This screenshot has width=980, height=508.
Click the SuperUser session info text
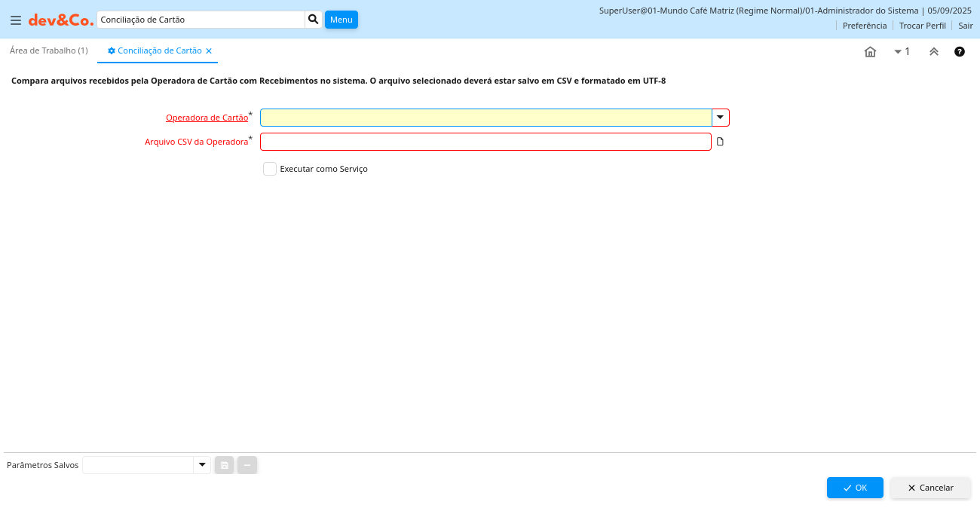[786, 11]
